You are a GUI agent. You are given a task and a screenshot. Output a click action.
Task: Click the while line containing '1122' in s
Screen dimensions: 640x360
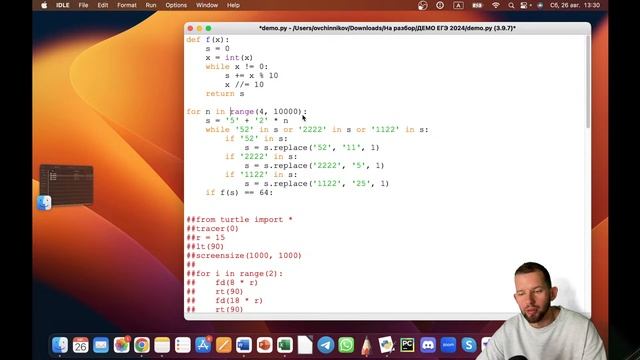tap(317, 129)
